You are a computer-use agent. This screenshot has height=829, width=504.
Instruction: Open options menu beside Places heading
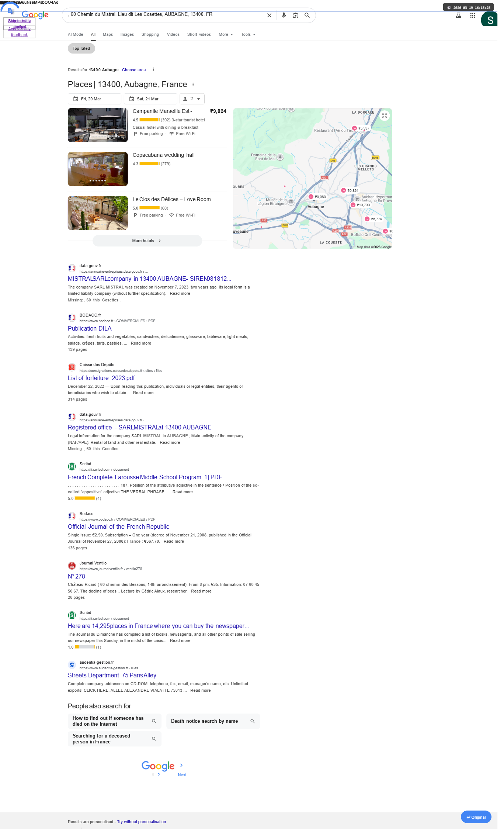pyautogui.click(x=193, y=84)
